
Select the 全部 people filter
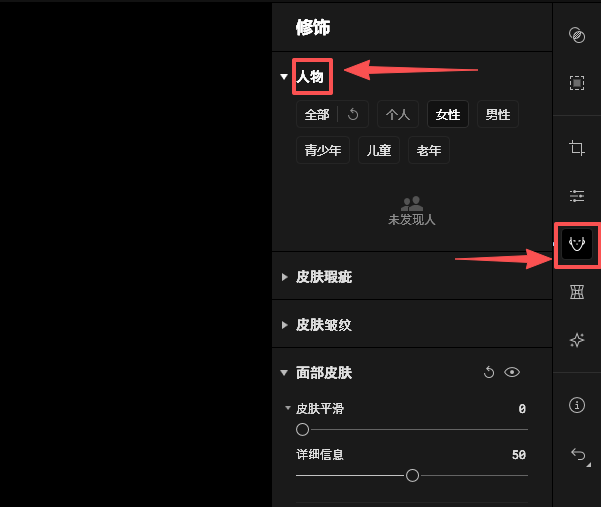pos(317,115)
